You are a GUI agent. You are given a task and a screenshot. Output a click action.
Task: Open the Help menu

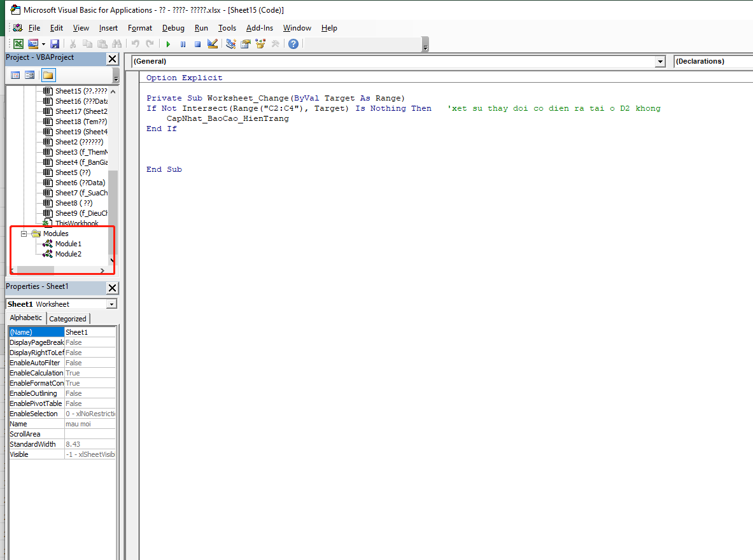329,28
